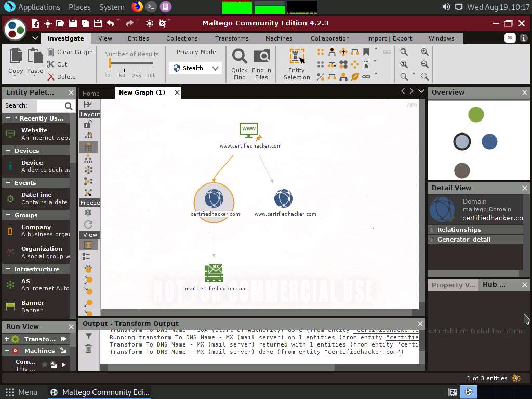The height and width of the screenshot is (399, 532).
Task: Click the Save icon in title bar
Action: coord(73,23)
